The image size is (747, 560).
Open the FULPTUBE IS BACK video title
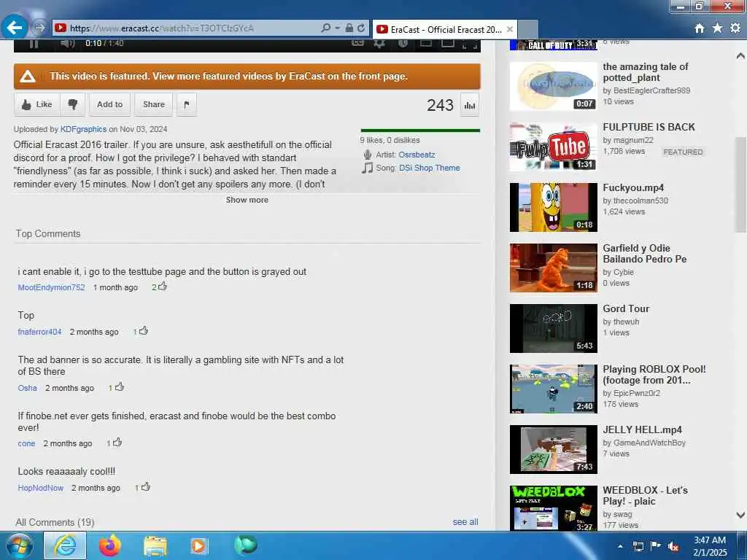[x=649, y=127]
